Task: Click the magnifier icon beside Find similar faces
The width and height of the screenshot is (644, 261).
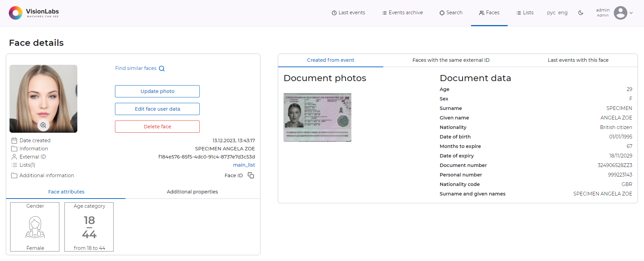Action: (x=162, y=69)
